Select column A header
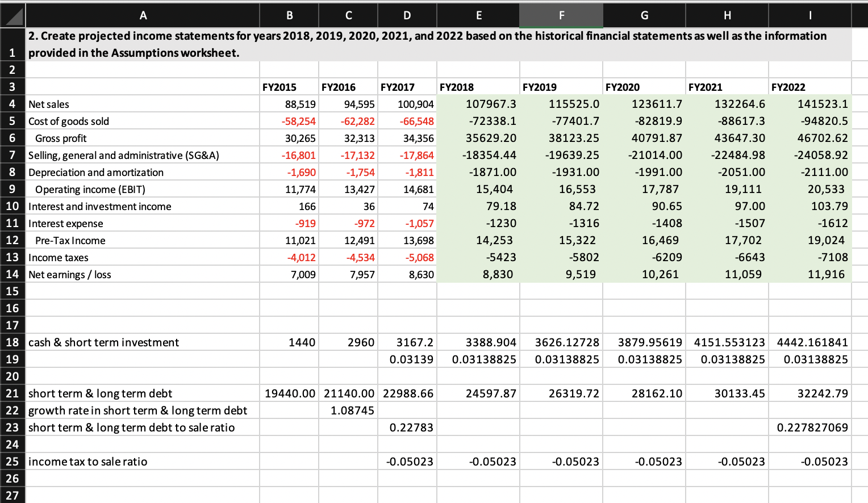Image resolution: width=868 pixels, height=503 pixels. (143, 16)
